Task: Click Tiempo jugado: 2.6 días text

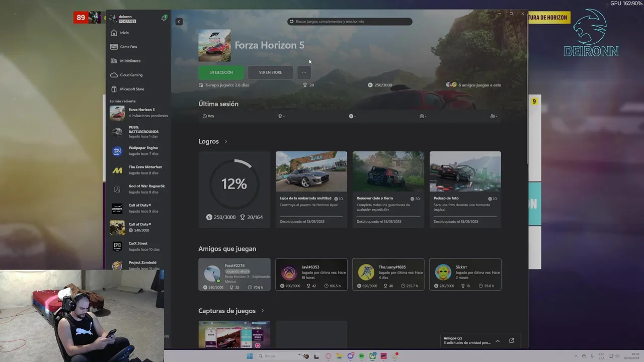Action: (x=224, y=85)
